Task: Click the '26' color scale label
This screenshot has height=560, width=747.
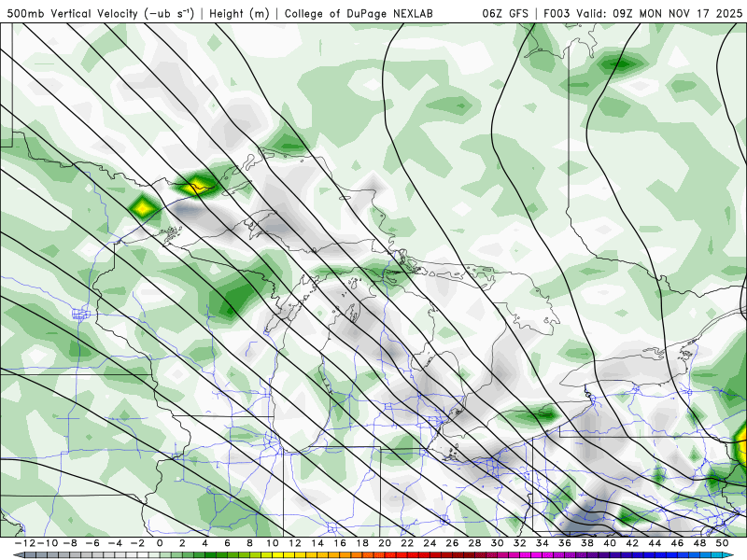Action: (452, 543)
